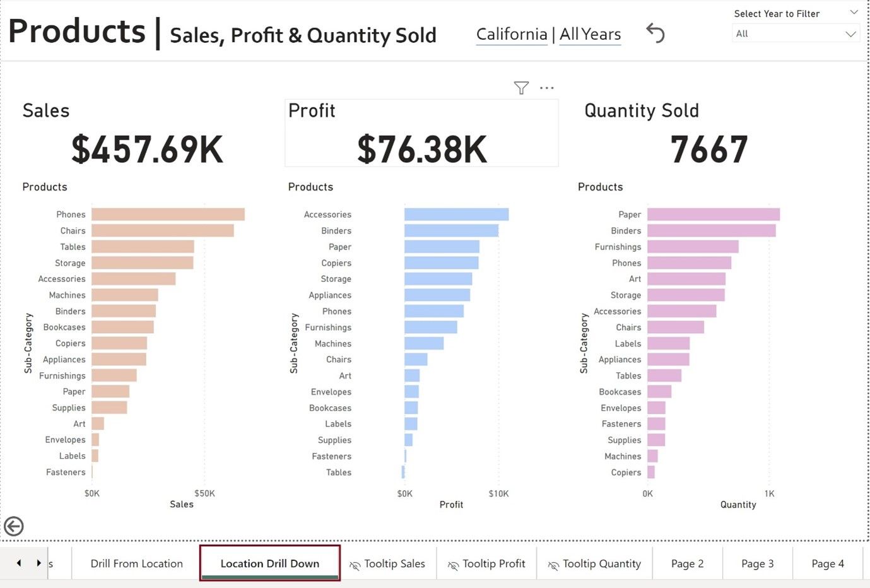Image resolution: width=870 pixels, height=588 pixels.
Task: Open the Page 3 tab
Action: point(757,563)
